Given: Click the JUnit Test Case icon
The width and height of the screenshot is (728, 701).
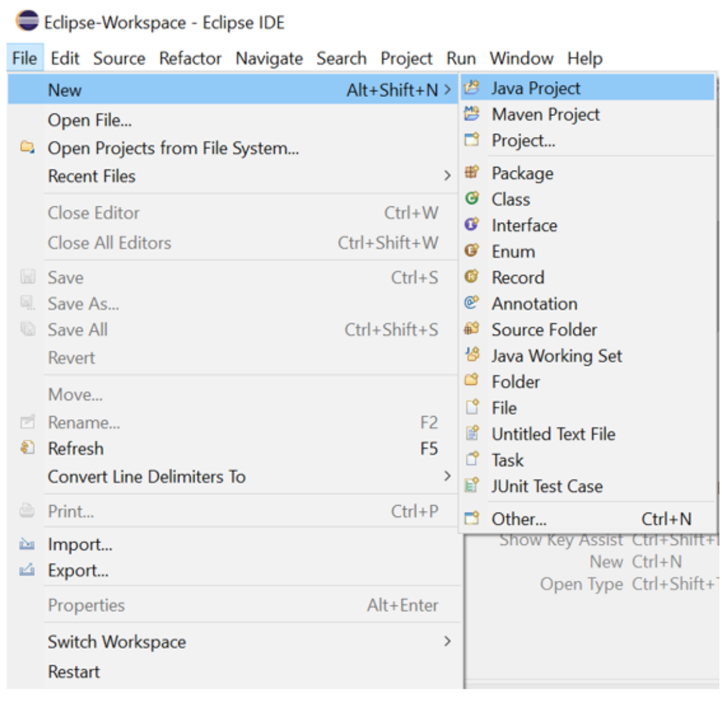Looking at the screenshot, I should coord(471,485).
